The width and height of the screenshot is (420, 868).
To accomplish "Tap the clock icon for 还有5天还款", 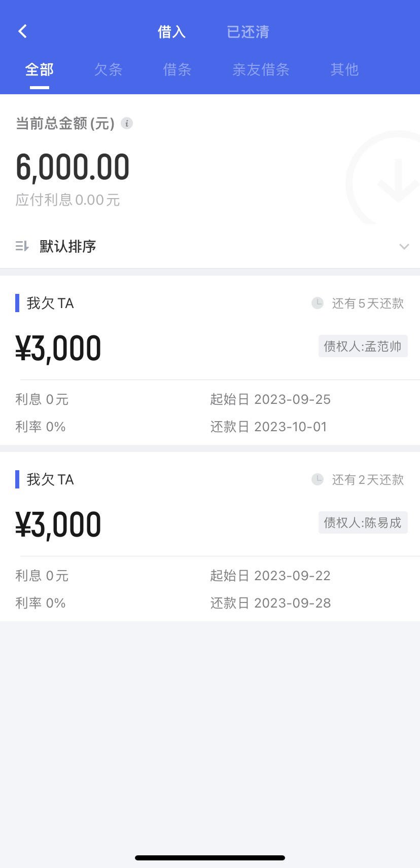I will click(318, 303).
